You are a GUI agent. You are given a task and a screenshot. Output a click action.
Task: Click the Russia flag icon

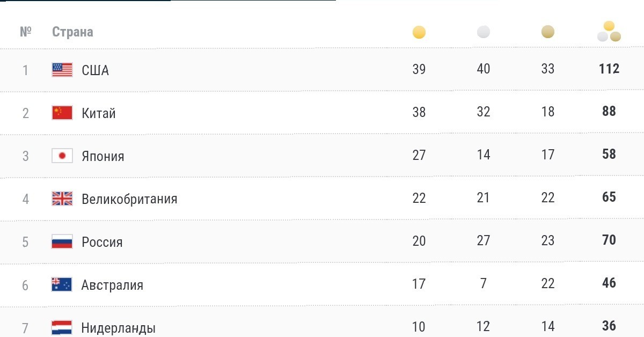point(62,241)
